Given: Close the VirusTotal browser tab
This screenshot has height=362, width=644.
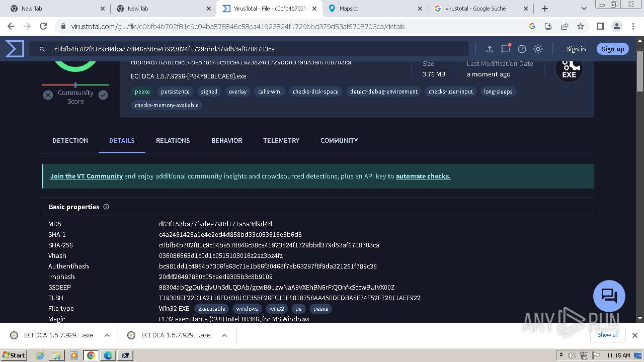Looking at the screenshot, I should tap(314, 9).
